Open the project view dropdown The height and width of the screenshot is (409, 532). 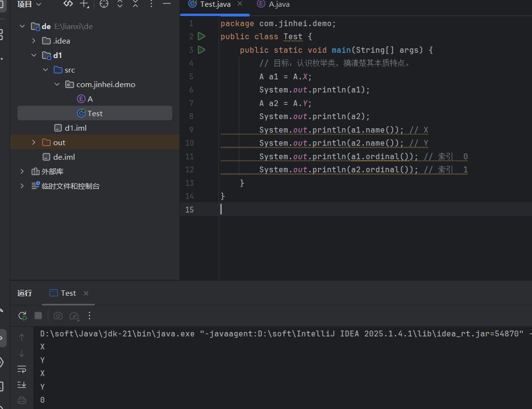tap(29, 4)
